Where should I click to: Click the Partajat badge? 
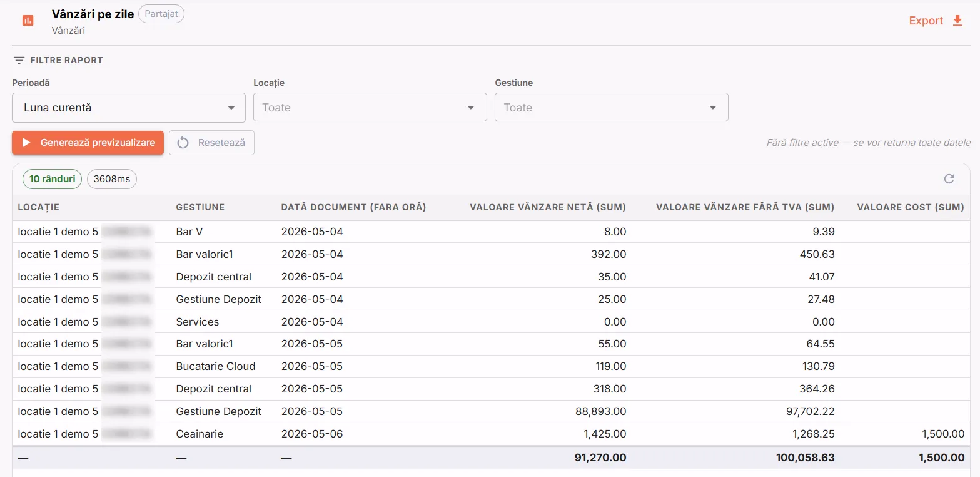pyautogui.click(x=161, y=14)
